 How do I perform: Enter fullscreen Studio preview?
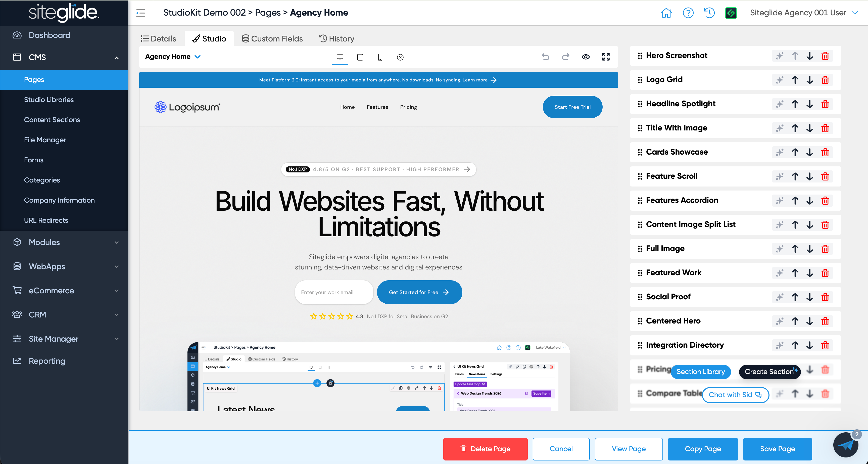tap(606, 57)
